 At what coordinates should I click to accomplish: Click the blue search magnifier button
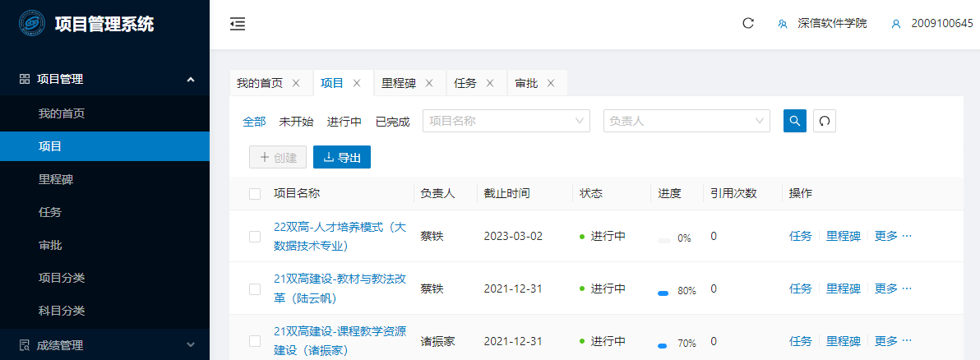point(795,121)
